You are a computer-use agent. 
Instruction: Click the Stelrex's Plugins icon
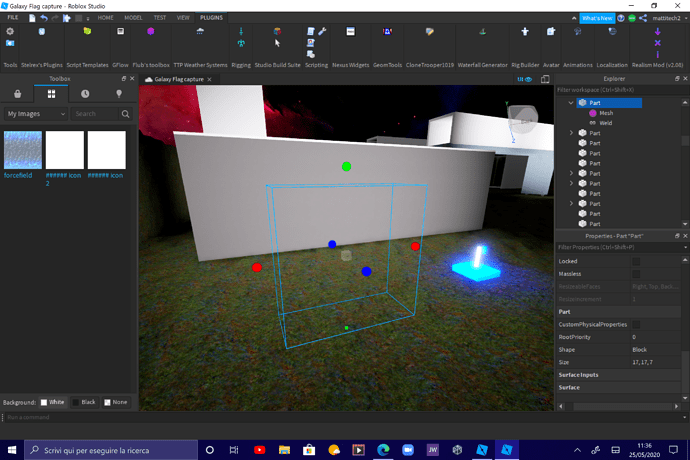coord(41,31)
